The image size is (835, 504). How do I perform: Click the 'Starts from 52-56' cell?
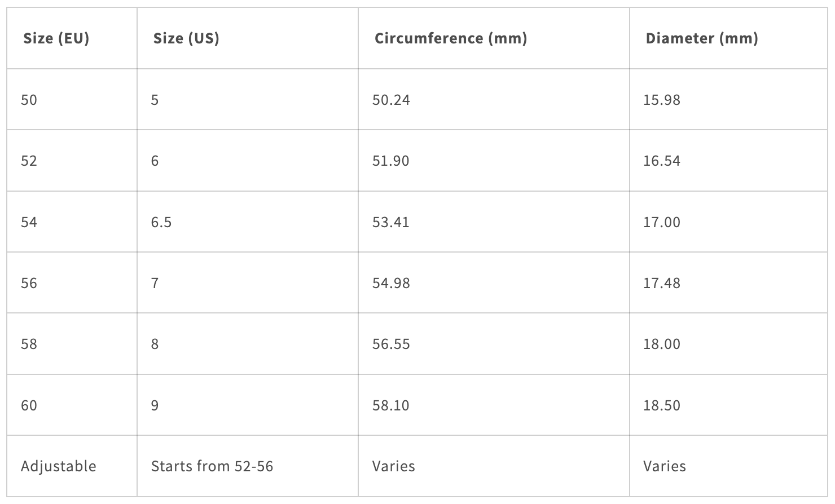point(212,466)
